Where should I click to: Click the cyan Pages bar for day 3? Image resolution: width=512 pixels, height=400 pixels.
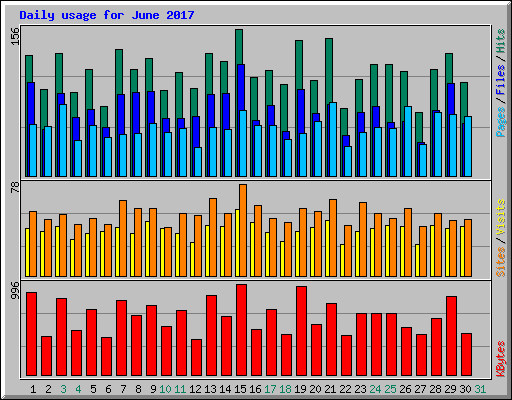[63, 140]
